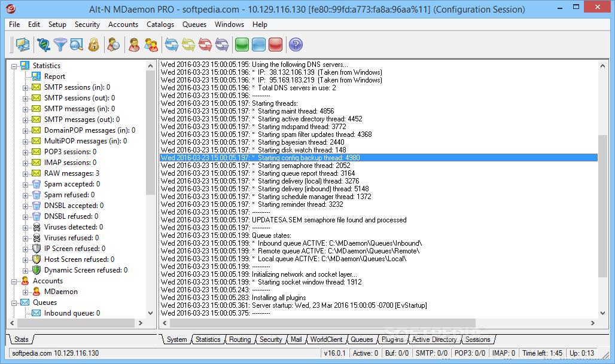Open the padlock security settings toolbar icon

[x=93, y=45]
